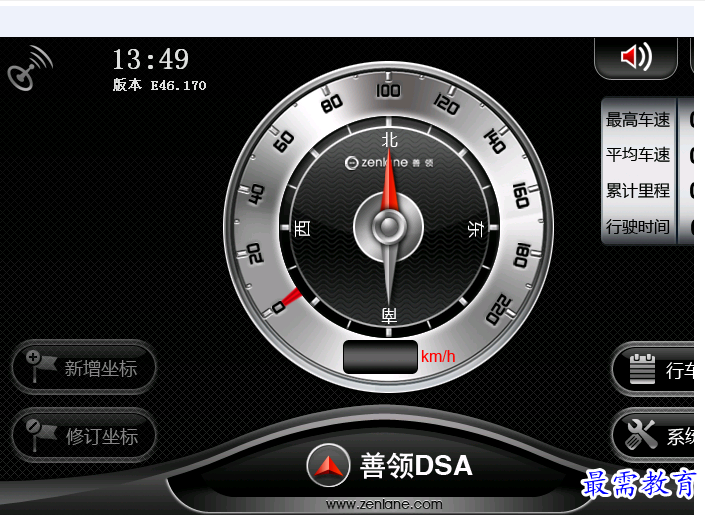
Task: Click the compass center hub
Action: click(x=388, y=226)
